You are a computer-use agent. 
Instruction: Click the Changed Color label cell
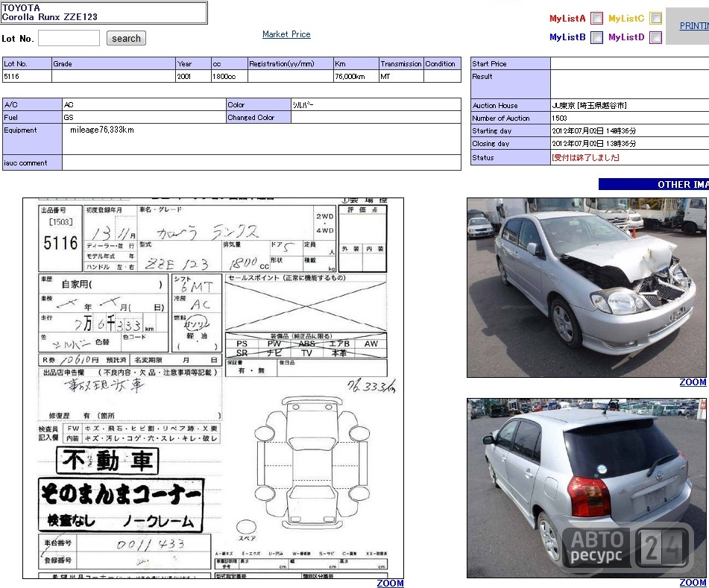(259, 118)
